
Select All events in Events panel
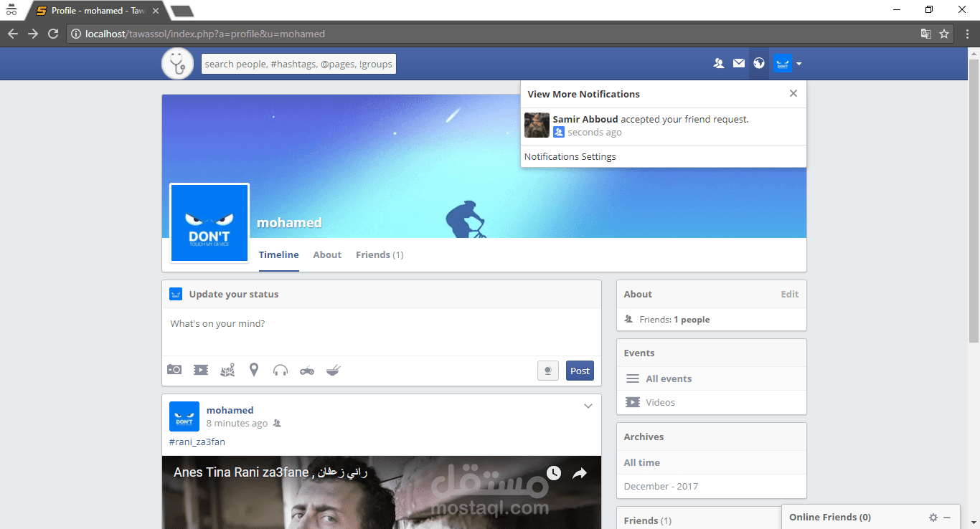(x=669, y=378)
